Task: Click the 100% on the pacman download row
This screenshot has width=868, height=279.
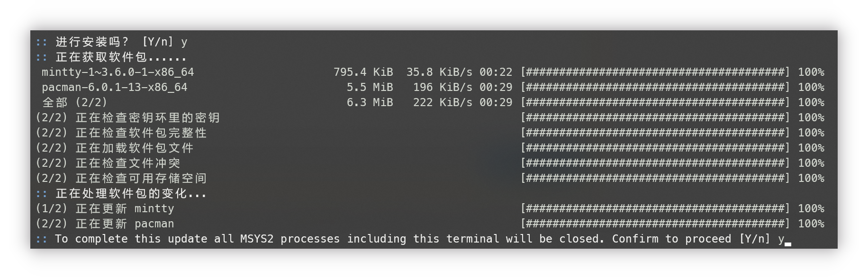Action: point(811,87)
